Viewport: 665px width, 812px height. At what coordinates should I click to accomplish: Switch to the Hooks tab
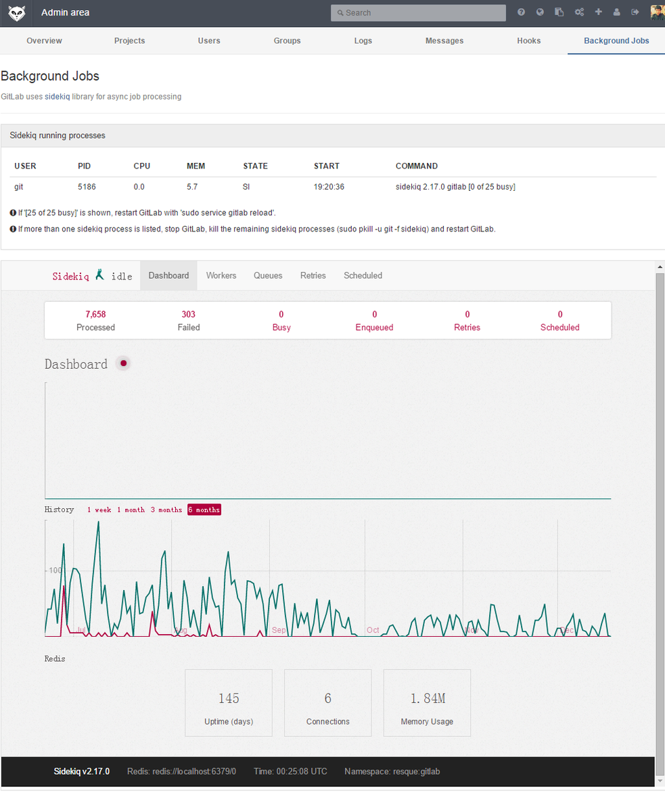(529, 41)
